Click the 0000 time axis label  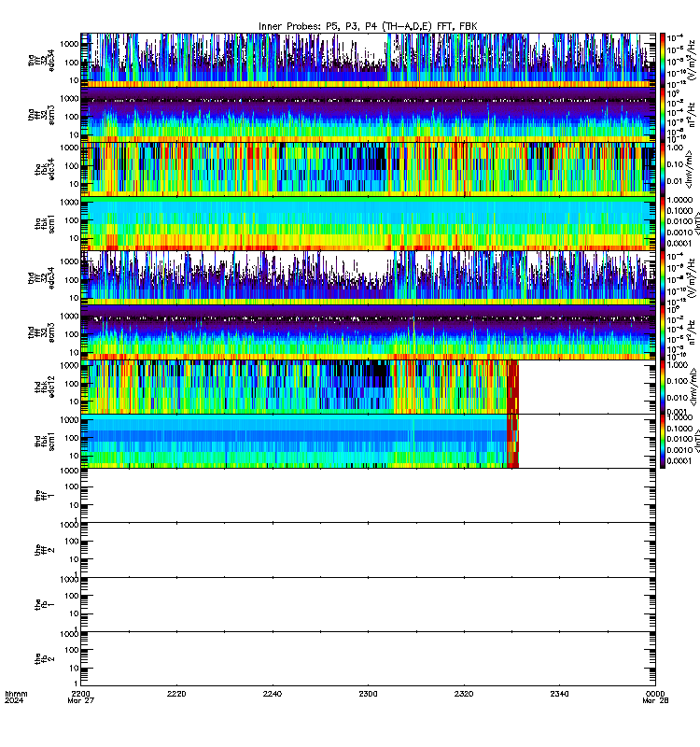click(655, 694)
